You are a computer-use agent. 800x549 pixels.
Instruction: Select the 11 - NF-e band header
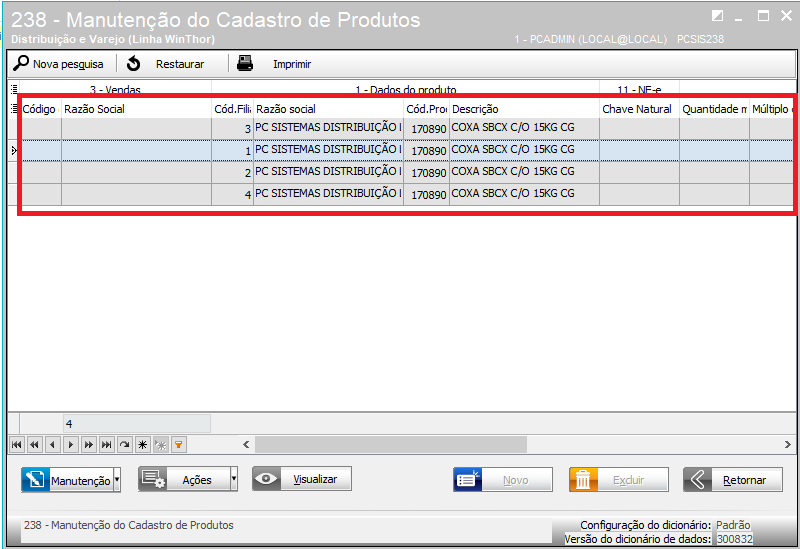point(639,89)
